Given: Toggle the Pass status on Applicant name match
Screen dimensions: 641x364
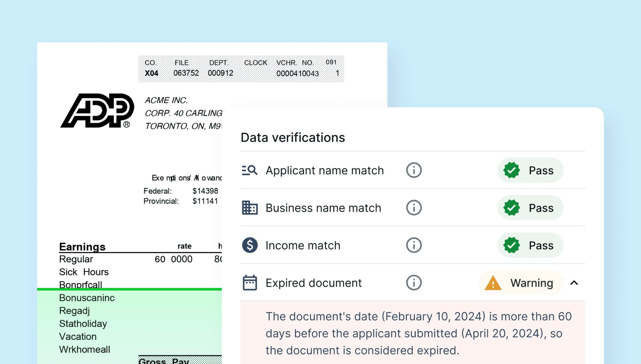Looking at the screenshot, I should tap(530, 170).
